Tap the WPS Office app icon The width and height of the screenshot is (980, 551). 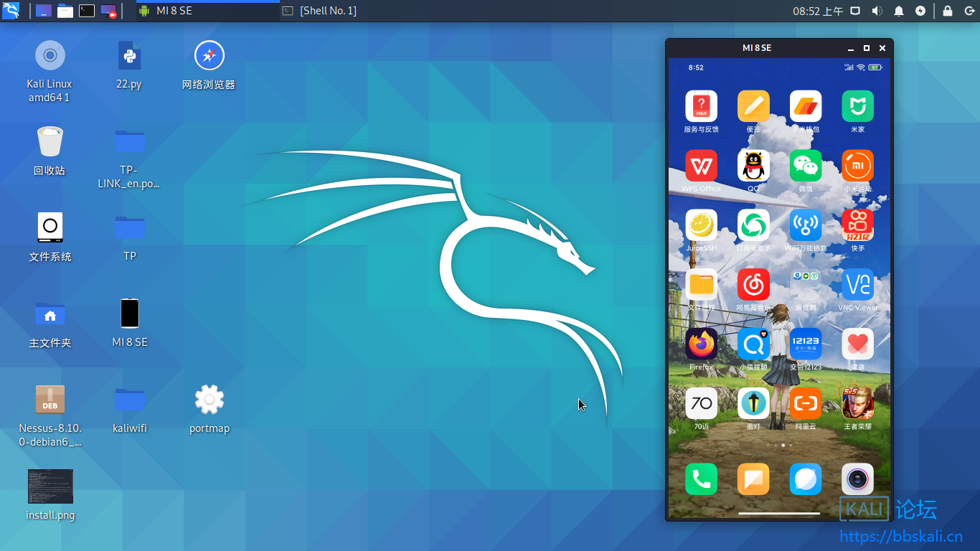701,166
